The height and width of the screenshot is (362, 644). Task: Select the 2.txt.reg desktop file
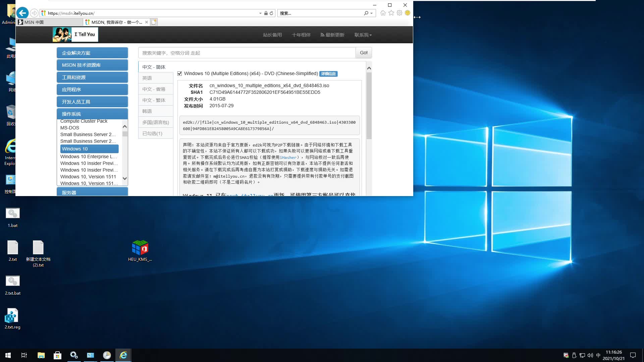(12, 319)
